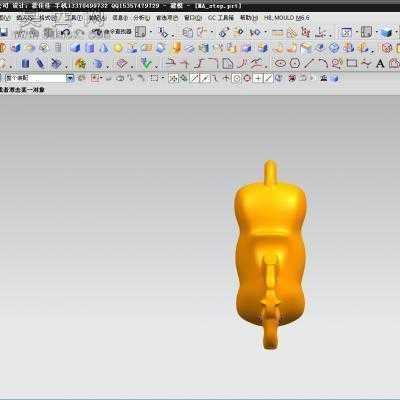Viewport: 400px width, 400px height.
Task: Toggle the Midpoint snap option
Action: pyautogui.click(x=205, y=78)
